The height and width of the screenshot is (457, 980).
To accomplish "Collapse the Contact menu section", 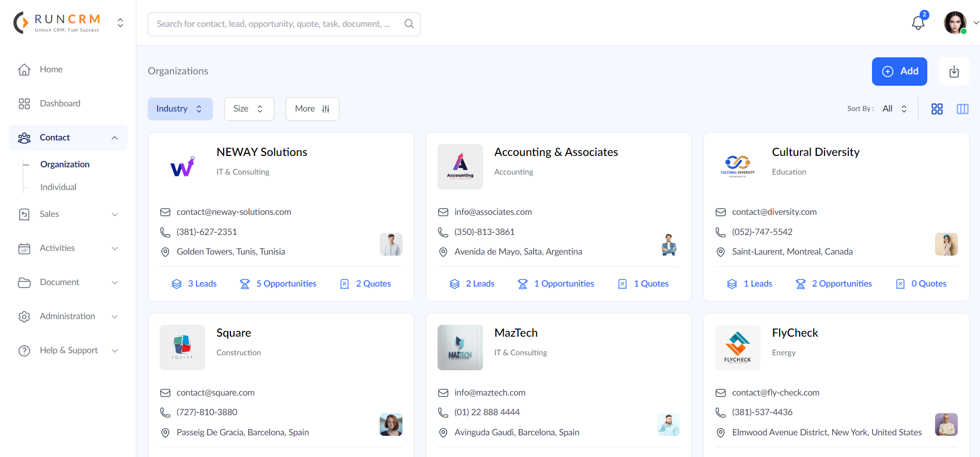I will [x=115, y=138].
